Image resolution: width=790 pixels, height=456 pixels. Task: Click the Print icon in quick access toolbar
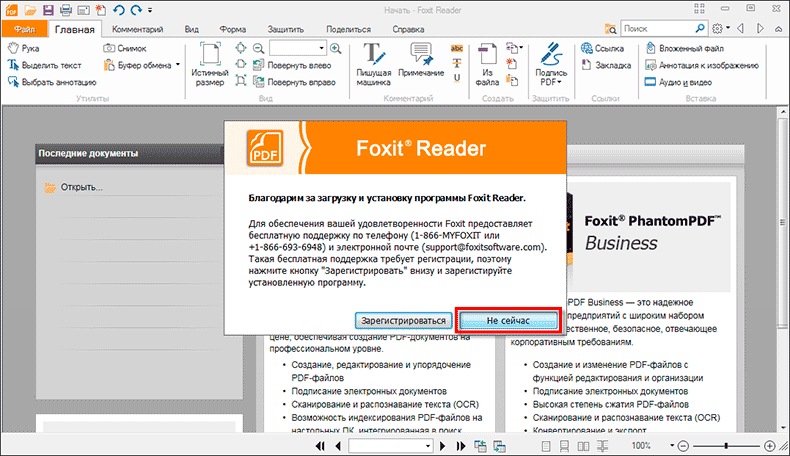[65, 10]
